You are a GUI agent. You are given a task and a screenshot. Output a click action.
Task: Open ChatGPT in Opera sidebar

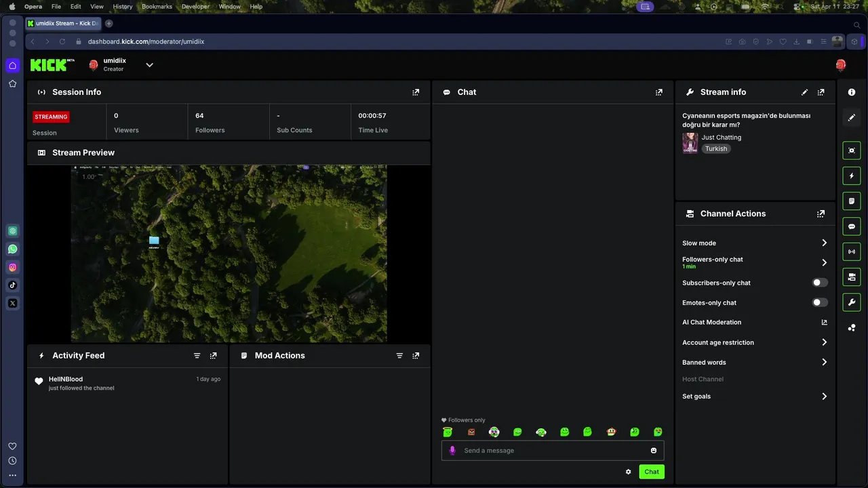pos(12,230)
